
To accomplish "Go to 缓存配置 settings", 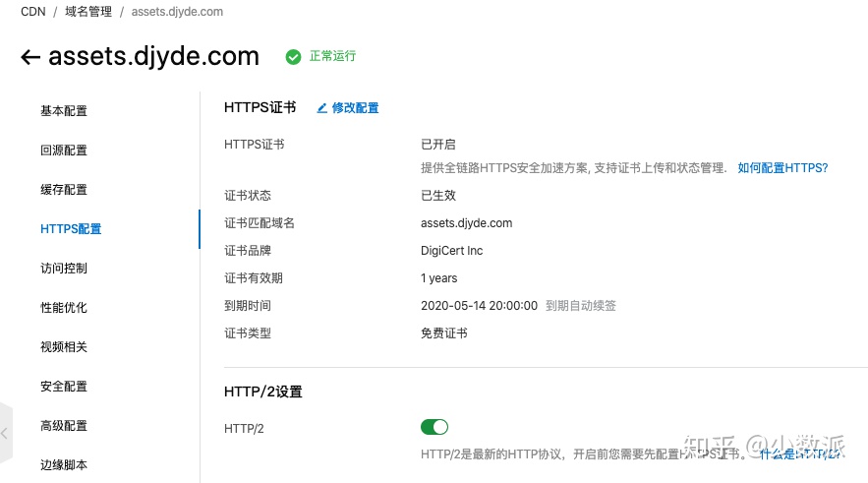I will coord(64,190).
